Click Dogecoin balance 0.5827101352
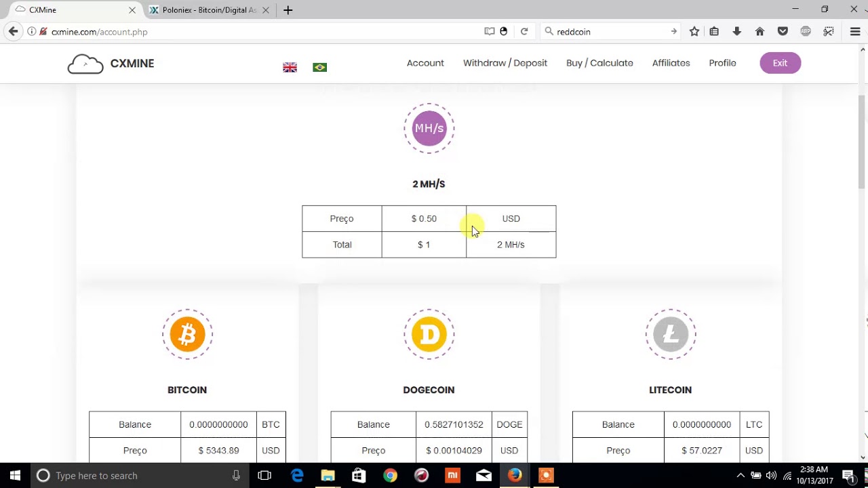The height and width of the screenshot is (488, 868). 454,424
